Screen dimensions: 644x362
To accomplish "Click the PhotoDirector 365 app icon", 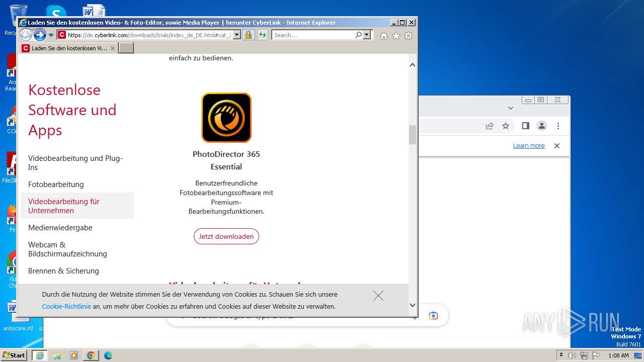I will pyautogui.click(x=226, y=118).
